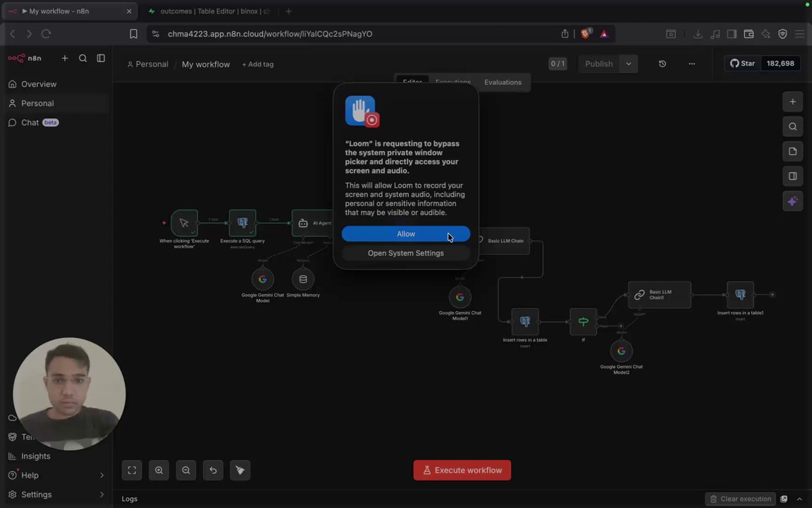Expand the Help sidebar menu
The image size is (812, 508).
pos(56,476)
